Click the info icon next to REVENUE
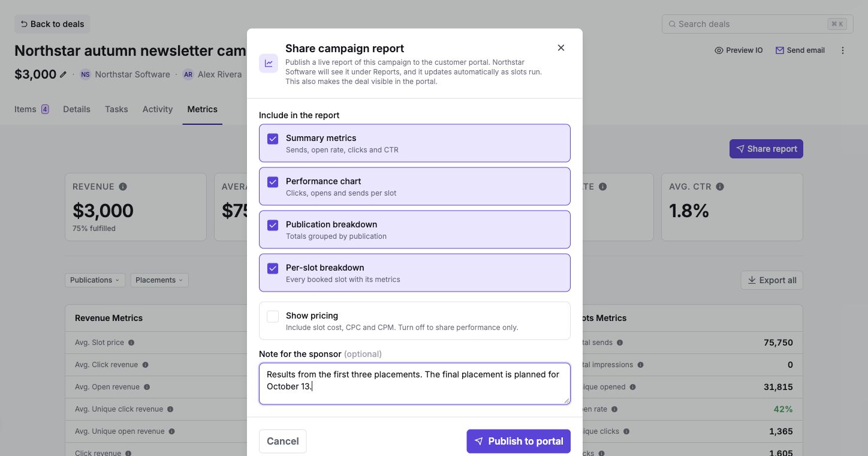868x456 pixels. point(123,187)
